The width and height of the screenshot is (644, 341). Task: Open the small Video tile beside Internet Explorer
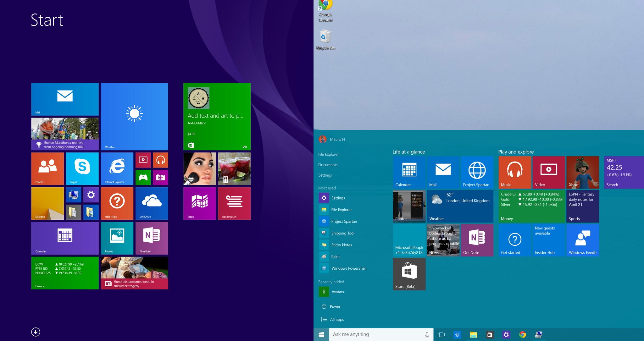(143, 160)
